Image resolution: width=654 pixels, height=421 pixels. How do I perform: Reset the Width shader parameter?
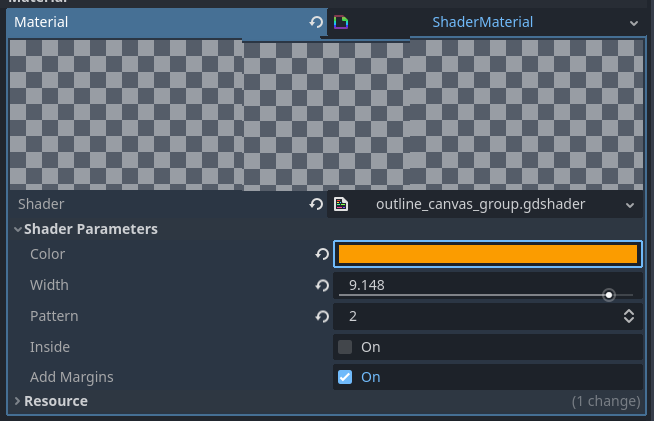click(x=322, y=285)
